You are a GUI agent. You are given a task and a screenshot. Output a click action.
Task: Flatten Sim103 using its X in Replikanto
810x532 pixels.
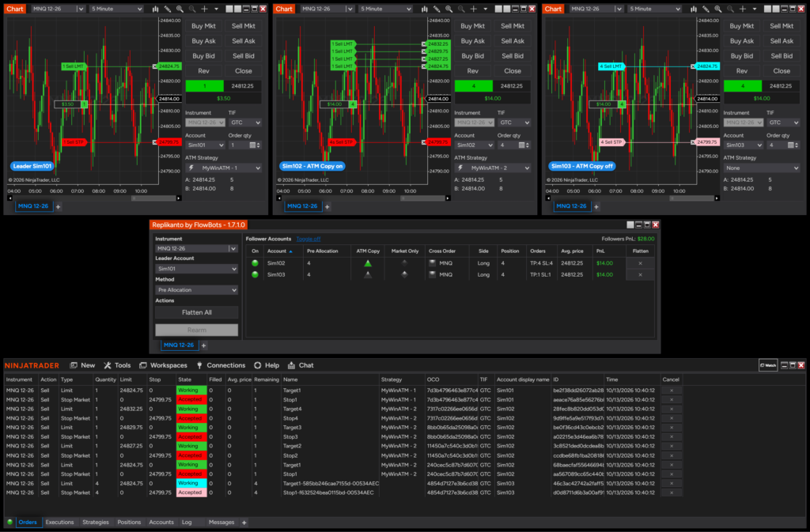tap(641, 275)
